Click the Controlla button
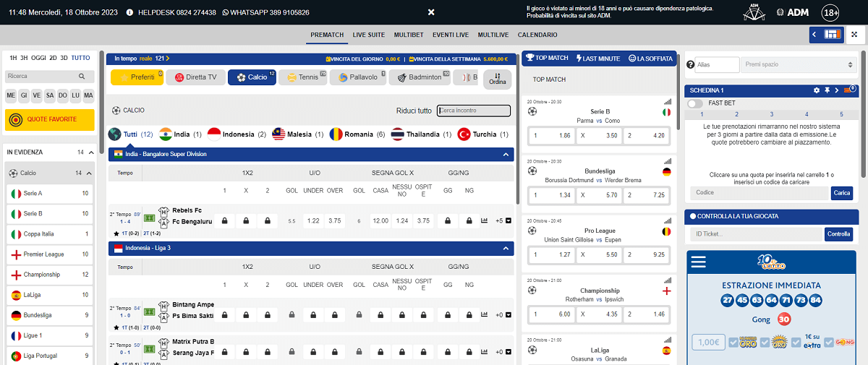The image size is (868, 365). [839, 234]
